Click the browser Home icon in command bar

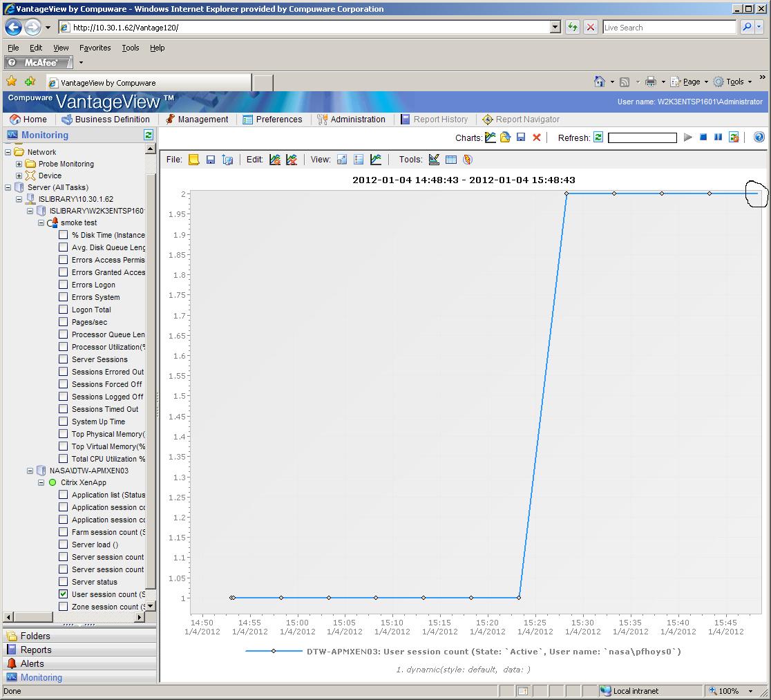(600, 82)
